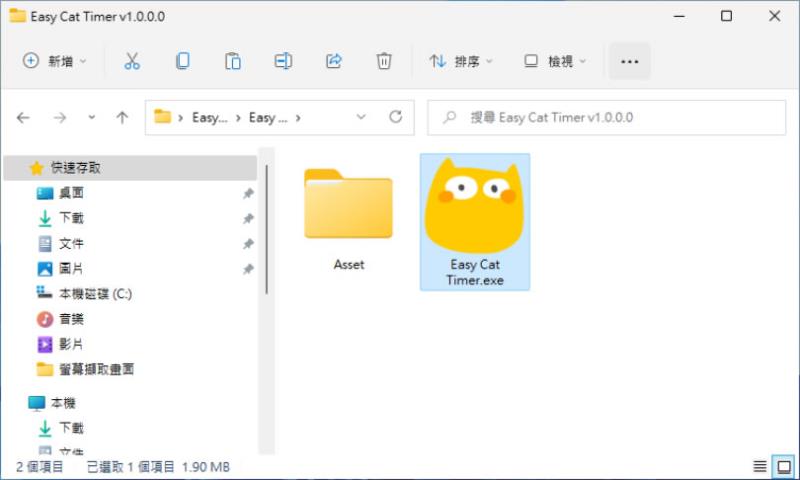
Task: Click the search box for Easy Cat Timer
Action: [x=606, y=118]
